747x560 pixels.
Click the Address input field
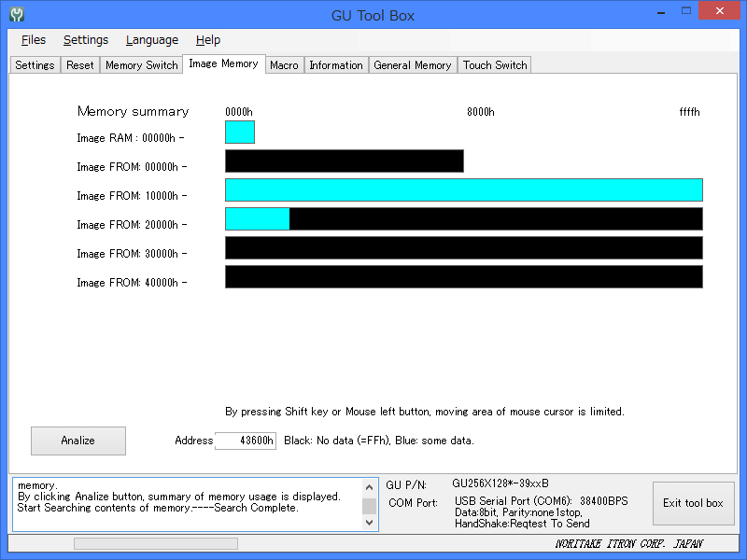click(246, 441)
